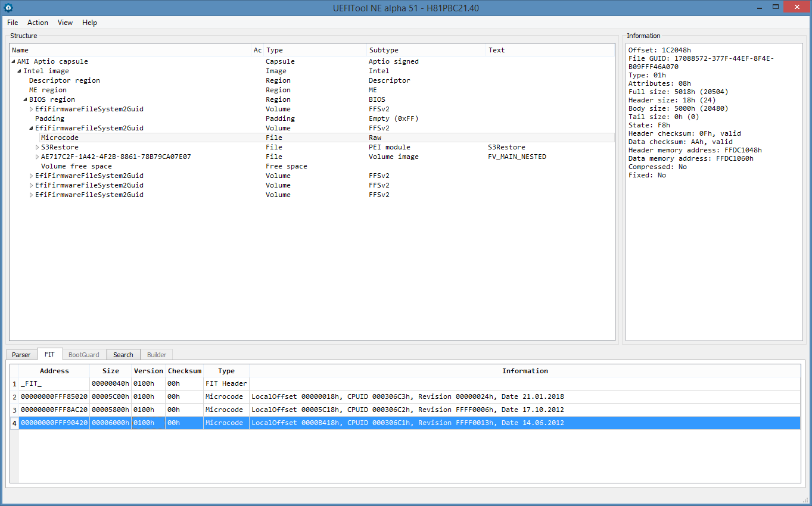
Task: Click info cell with CPUID 000306C1h
Action: [525, 423]
